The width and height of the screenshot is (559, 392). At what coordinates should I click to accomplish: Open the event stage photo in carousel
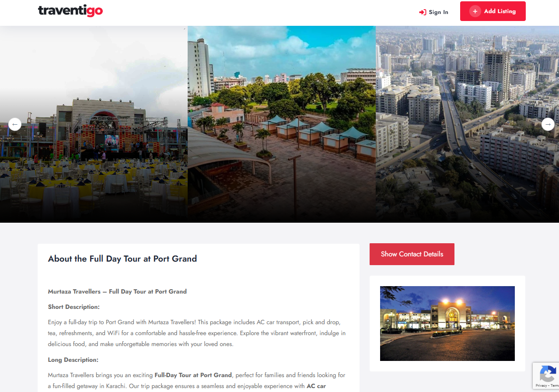point(94,124)
